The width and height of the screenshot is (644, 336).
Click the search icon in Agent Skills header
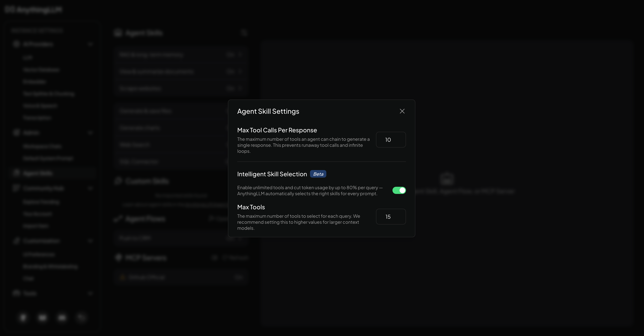244,32
